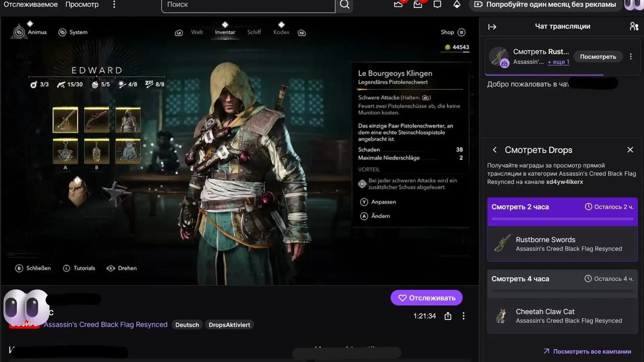Viewport: 644px width, 362px height.
Task: Click the Drehen prompt
Action: point(122,268)
